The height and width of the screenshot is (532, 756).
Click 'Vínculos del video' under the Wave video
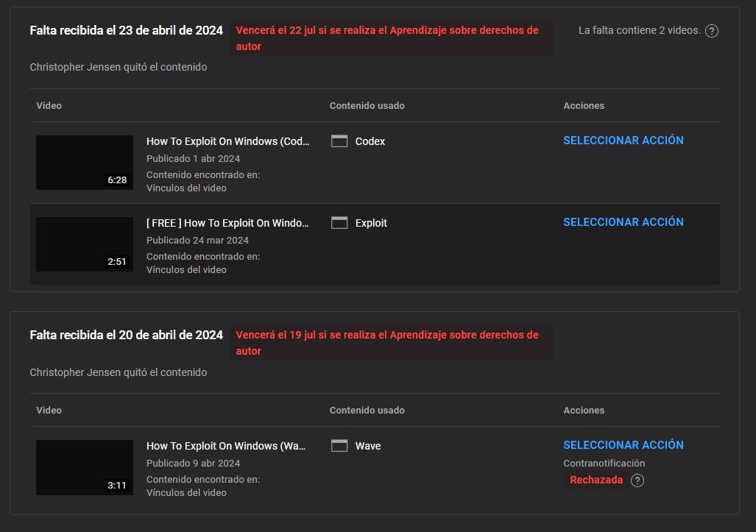186,492
